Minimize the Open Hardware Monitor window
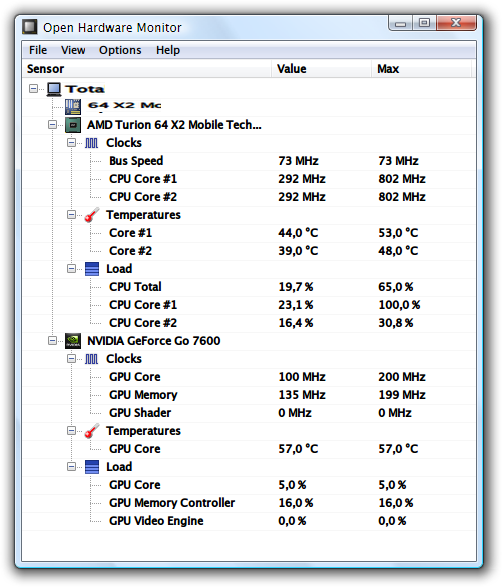Image resolution: width=502 pixels, height=587 pixels. click(401, 23)
